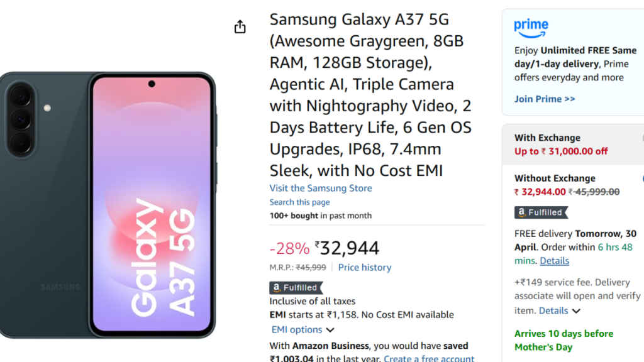Click the Fulfilled badge in the Without Exchange box
The width and height of the screenshot is (644, 362).
pos(541,212)
